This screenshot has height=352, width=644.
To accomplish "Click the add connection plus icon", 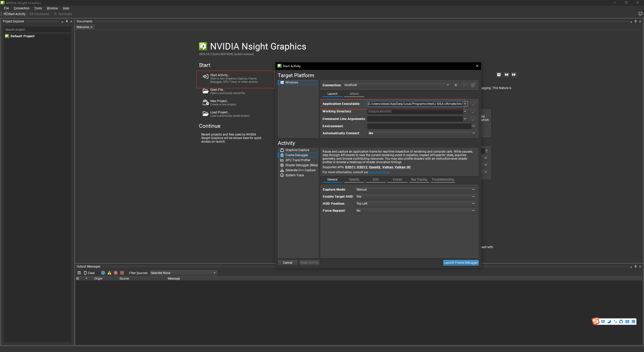I will click(x=456, y=85).
